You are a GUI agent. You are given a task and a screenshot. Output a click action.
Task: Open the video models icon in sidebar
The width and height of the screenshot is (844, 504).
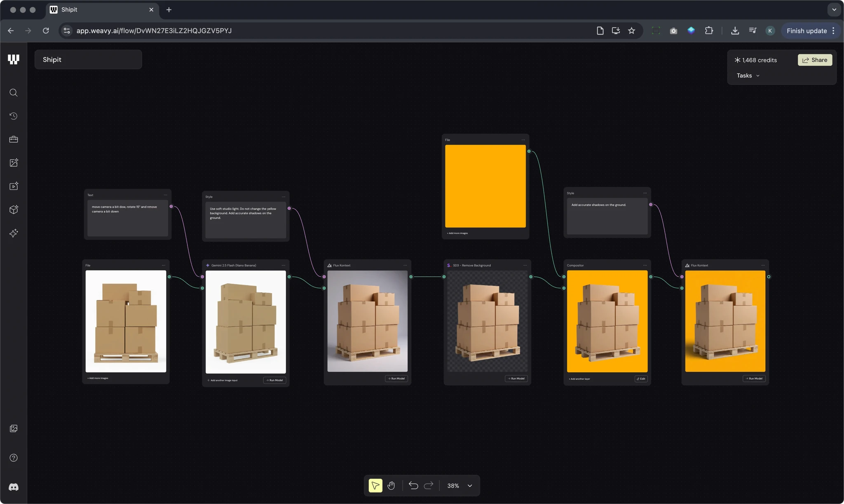14,186
